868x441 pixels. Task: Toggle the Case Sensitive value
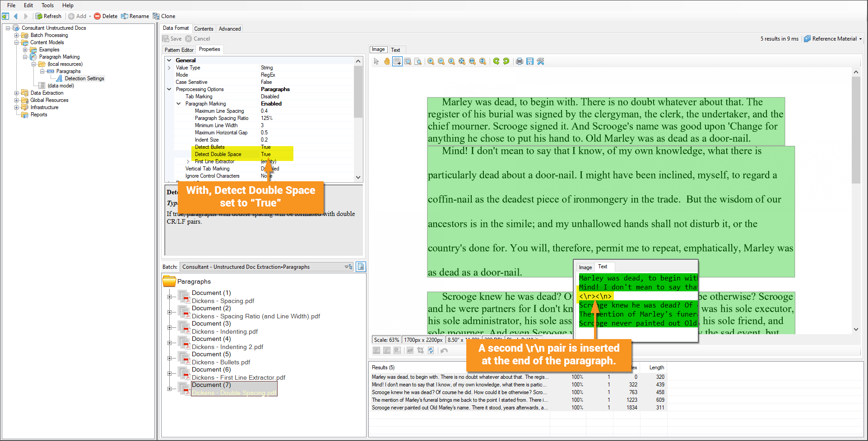(266, 82)
